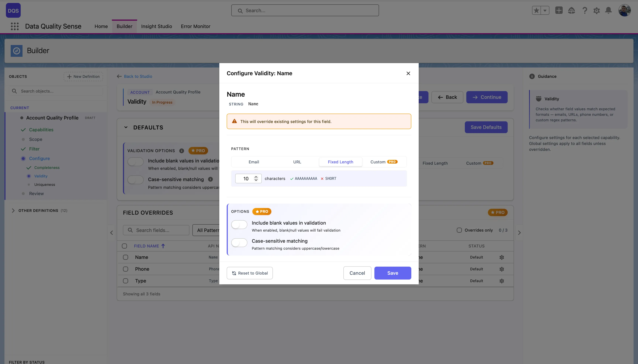
Task: Click the top bar settings gear
Action: click(x=596, y=10)
